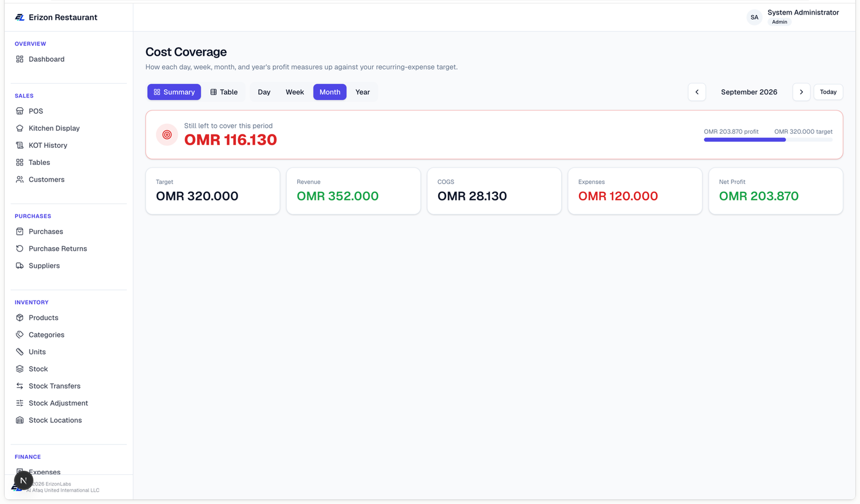Open the Dashboard page link

(47, 59)
